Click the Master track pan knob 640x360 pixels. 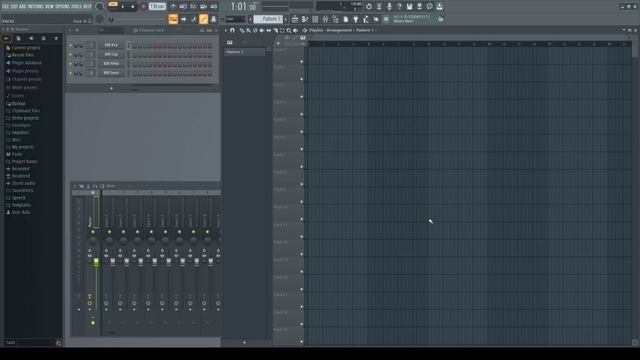coord(93,241)
